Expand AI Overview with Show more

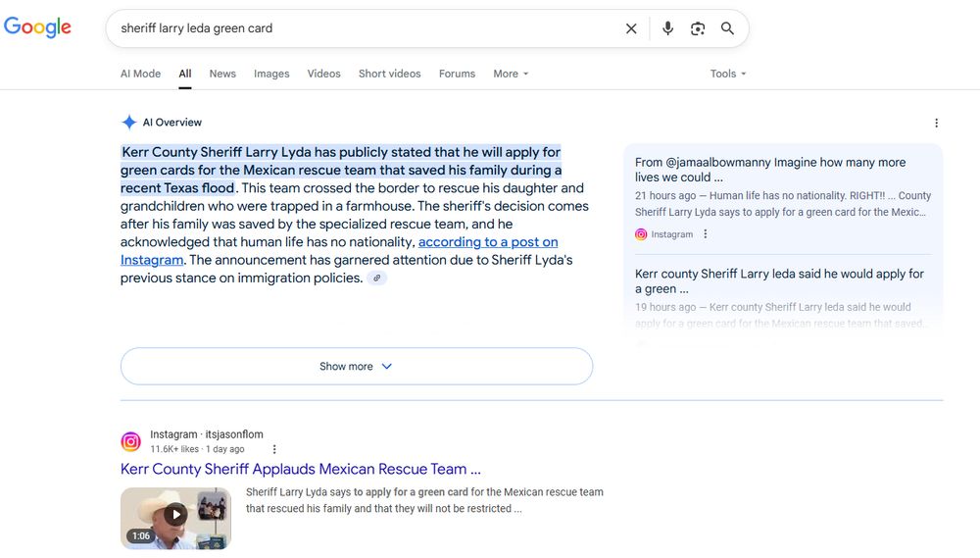pyautogui.click(x=357, y=367)
